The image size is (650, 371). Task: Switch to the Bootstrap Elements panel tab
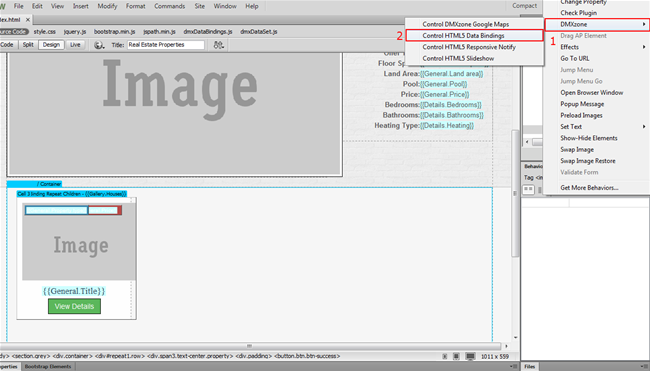(48, 367)
